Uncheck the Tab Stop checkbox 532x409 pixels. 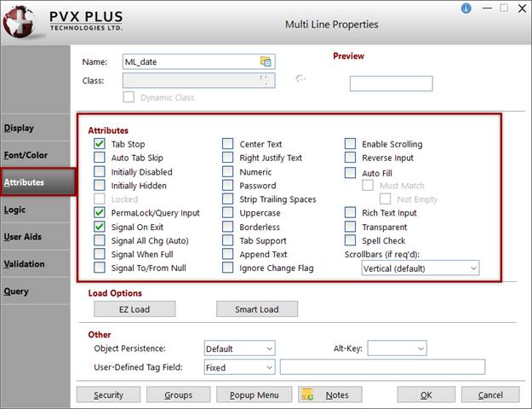click(x=100, y=144)
